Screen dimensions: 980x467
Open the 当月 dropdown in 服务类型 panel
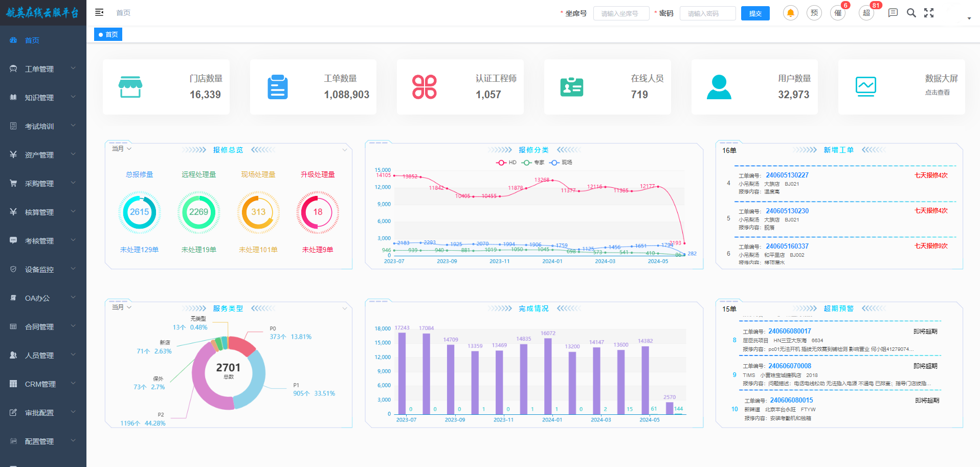122,307
